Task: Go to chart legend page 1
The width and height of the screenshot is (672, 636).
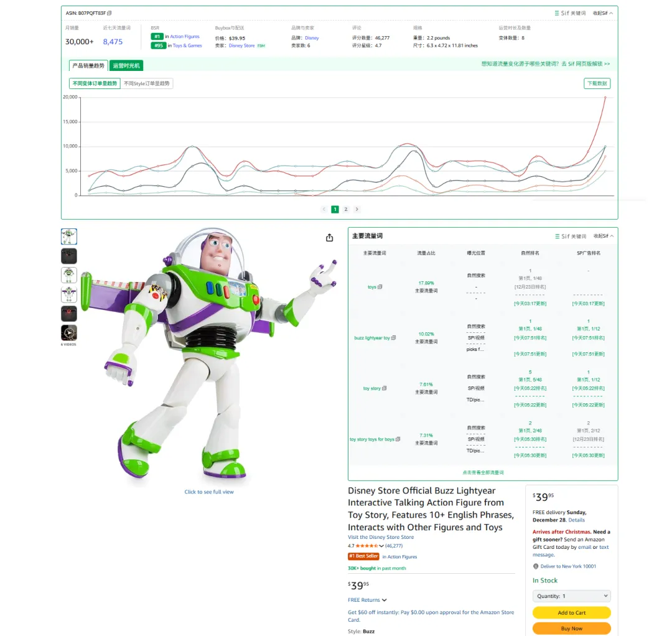Action: 335,209
